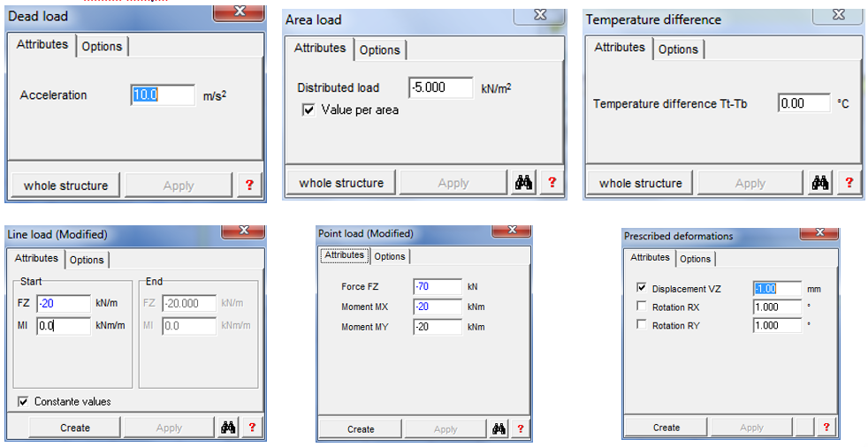Screen dimensions: 868x447
Task: Click red help icon in Area load dialog
Action: 552,183
